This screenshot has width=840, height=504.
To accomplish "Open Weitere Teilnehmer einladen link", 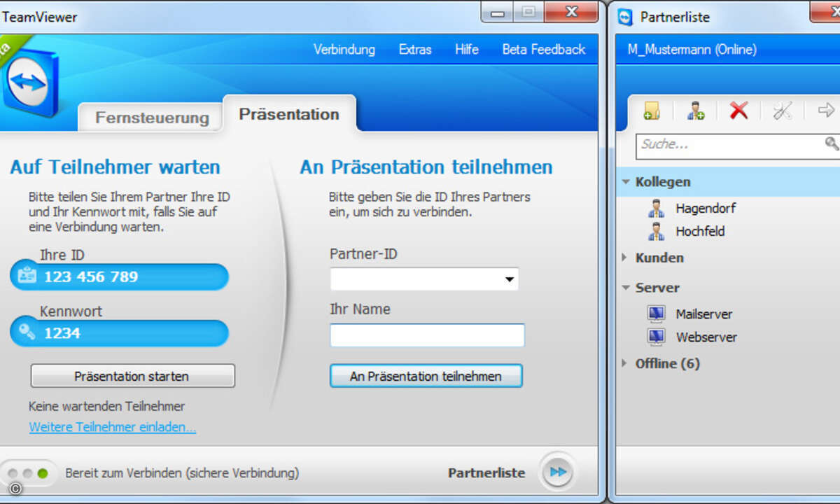I will click(x=113, y=427).
